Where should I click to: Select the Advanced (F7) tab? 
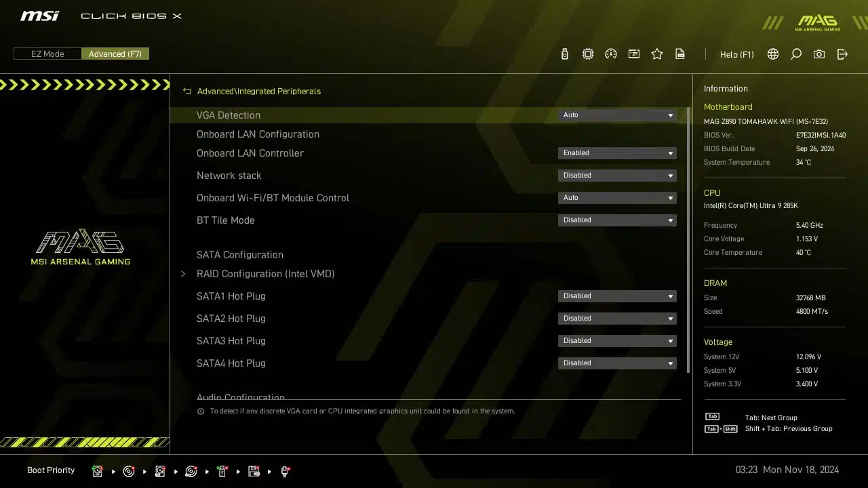pyautogui.click(x=115, y=54)
